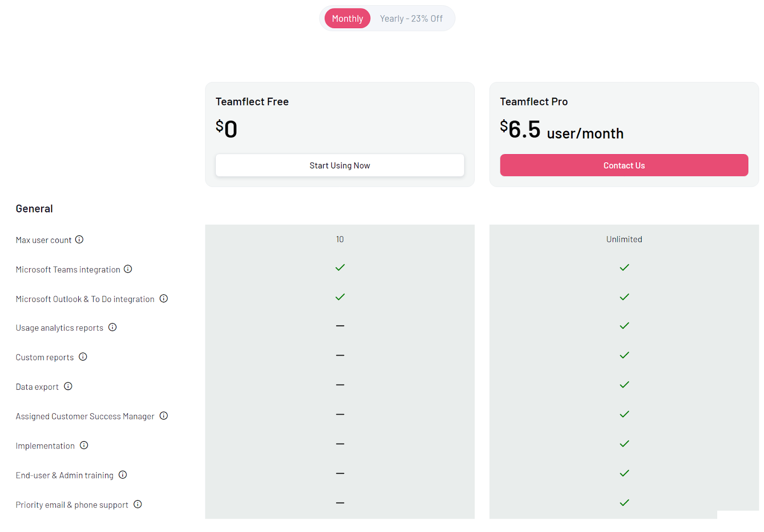This screenshot has width=764, height=532.
Task: Click the Teamflect Free plan title
Action: coord(252,102)
